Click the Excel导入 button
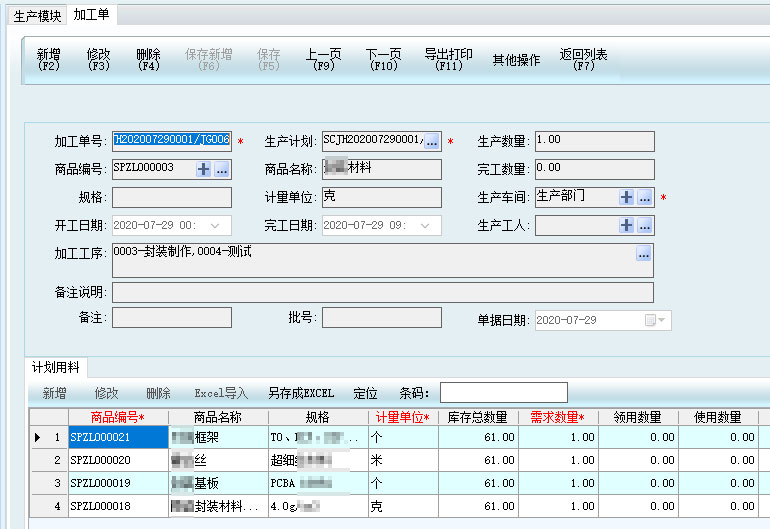 pyautogui.click(x=221, y=393)
